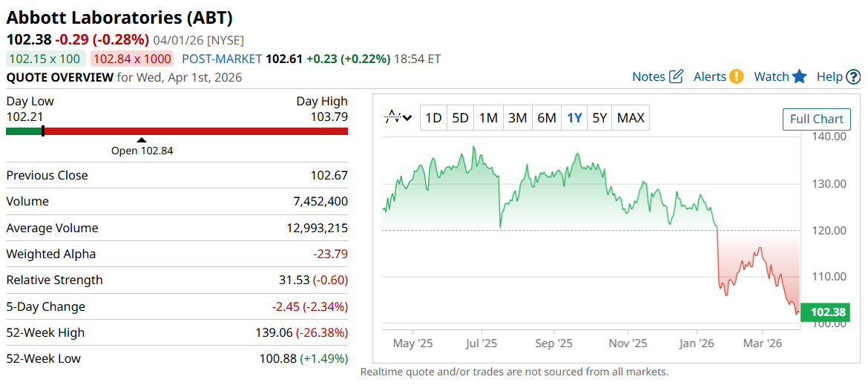This screenshot has height=385, width=868.
Task: Open the Alerts link
Action: point(709,76)
